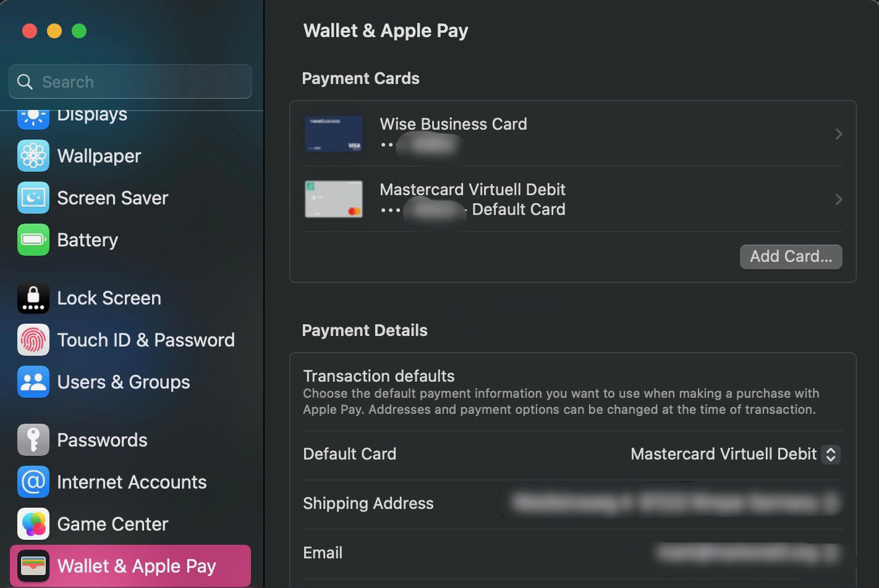Image resolution: width=879 pixels, height=588 pixels.
Task: Go to Displays in sidebar
Action: (x=91, y=116)
